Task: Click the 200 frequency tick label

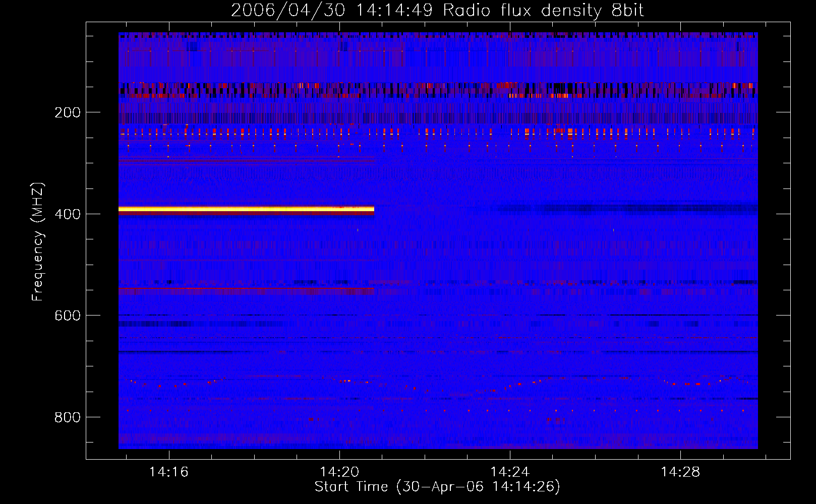Action: [x=68, y=112]
